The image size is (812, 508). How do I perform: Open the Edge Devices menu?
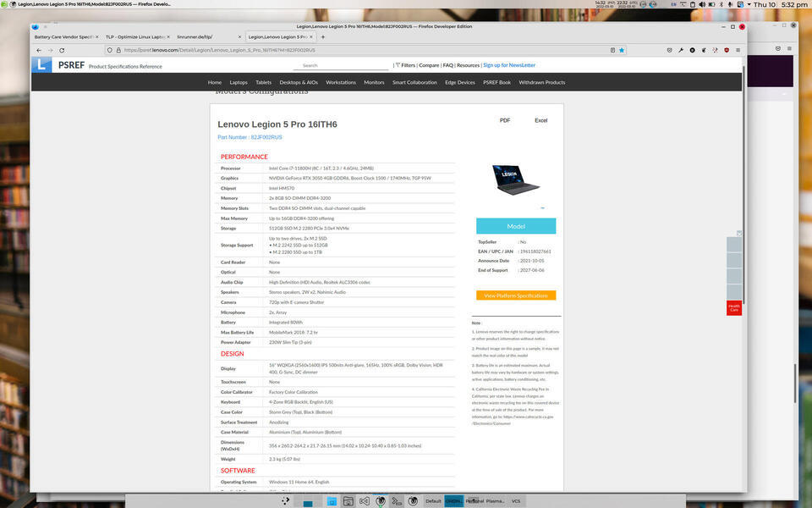460,82
